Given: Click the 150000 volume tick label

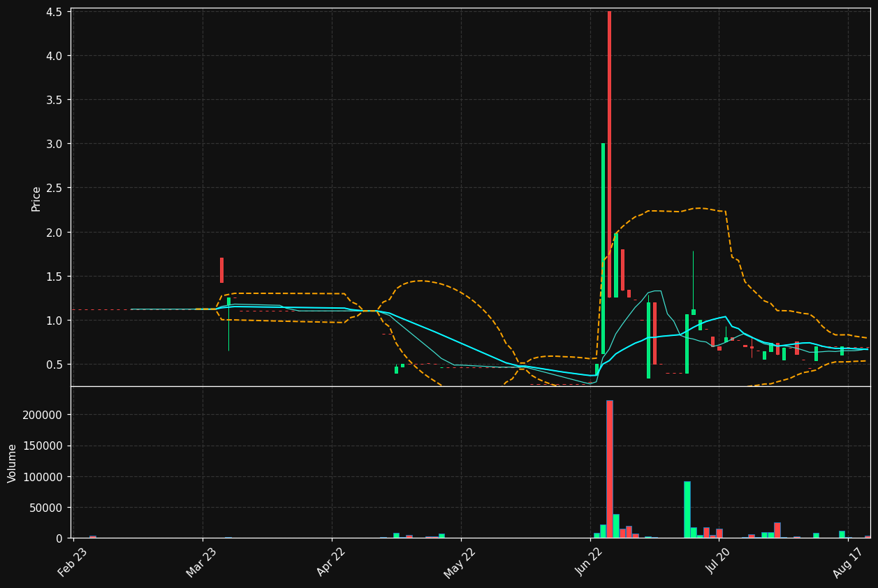Looking at the screenshot, I should (43, 446).
